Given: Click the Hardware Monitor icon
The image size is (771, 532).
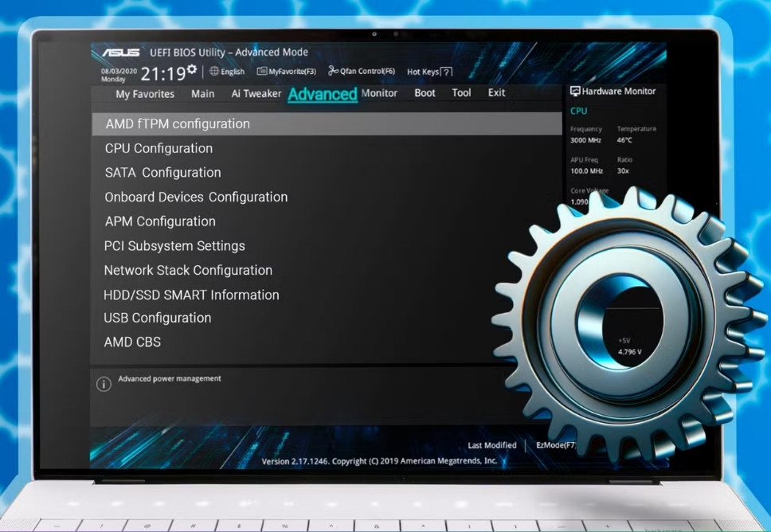Looking at the screenshot, I should [575, 92].
